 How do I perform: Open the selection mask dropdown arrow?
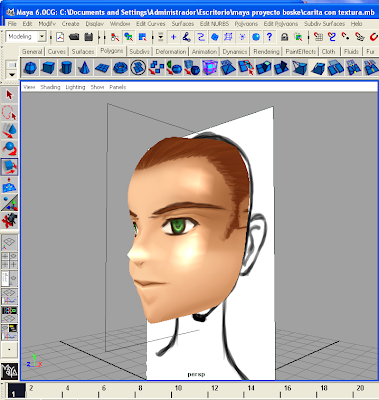[161, 37]
